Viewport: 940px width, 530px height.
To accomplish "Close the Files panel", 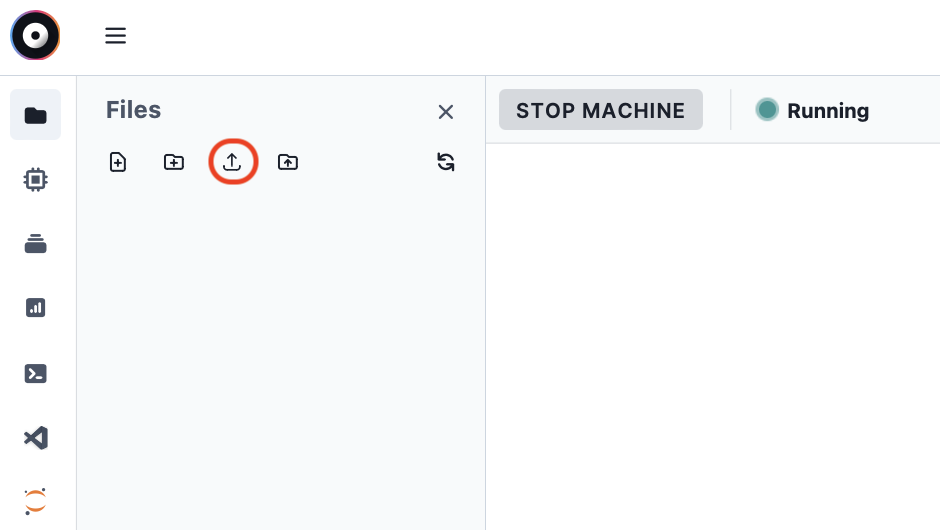I will click(x=446, y=112).
